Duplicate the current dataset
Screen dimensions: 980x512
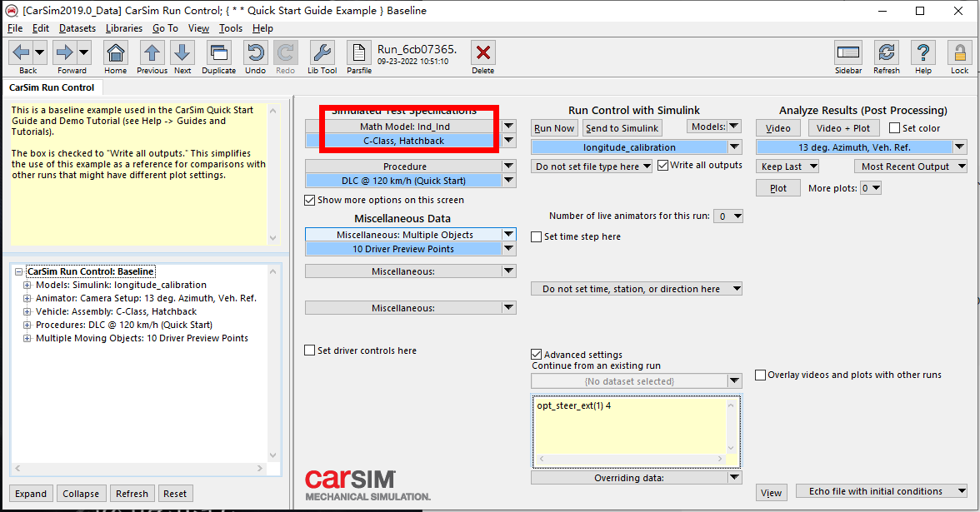point(218,52)
